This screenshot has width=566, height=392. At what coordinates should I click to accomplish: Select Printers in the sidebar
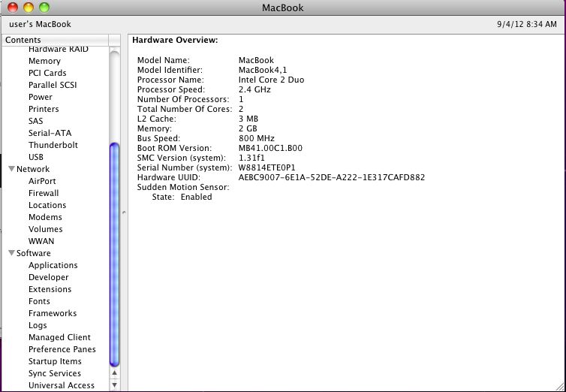[x=44, y=109]
